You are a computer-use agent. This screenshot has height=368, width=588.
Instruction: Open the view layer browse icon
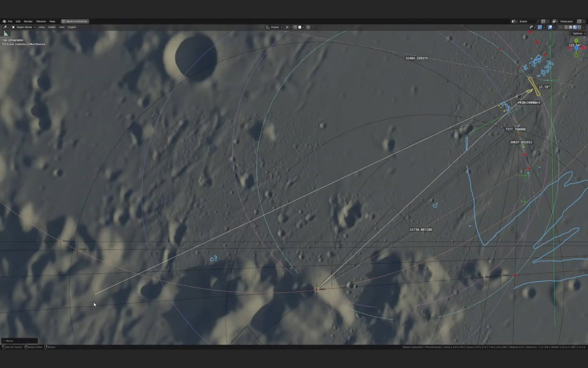(555, 22)
